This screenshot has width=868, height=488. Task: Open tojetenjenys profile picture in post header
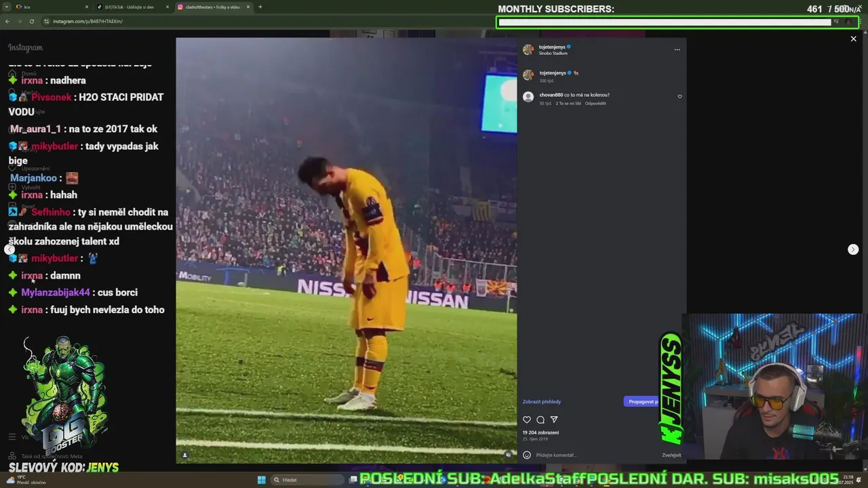click(528, 49)
